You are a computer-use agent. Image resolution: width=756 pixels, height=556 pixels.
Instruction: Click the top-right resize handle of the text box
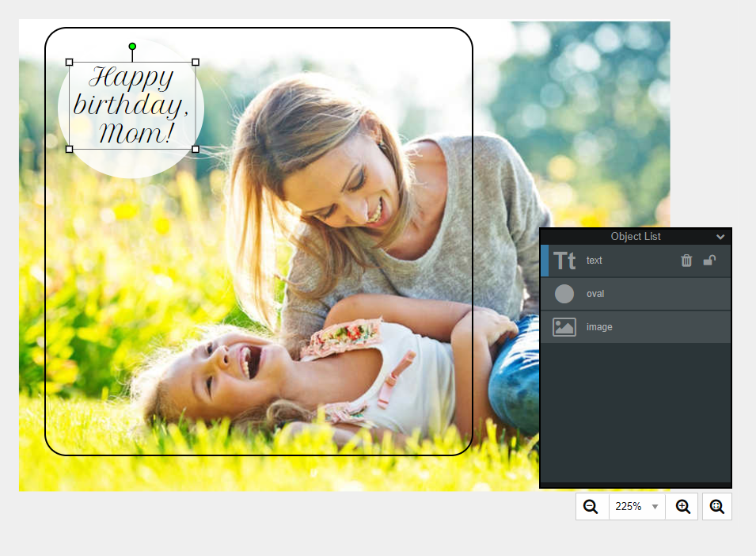[x=196, y=63]
